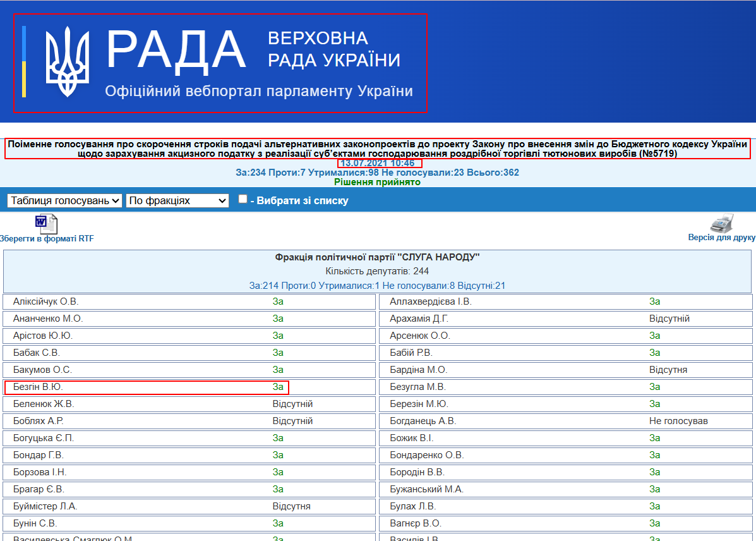Screen dimensions: 756x541
Task: Click 'Рішення прийнято' status text
Action: [378, 182]
